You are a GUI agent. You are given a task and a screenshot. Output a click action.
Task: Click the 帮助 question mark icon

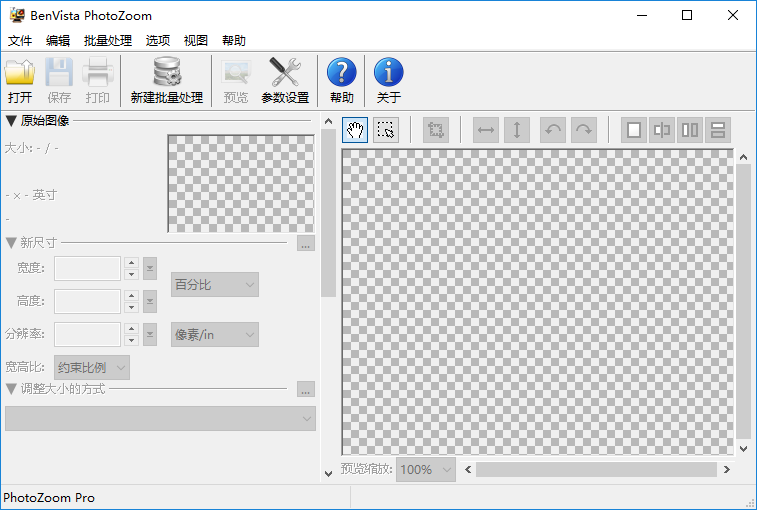tap(341, 80)
